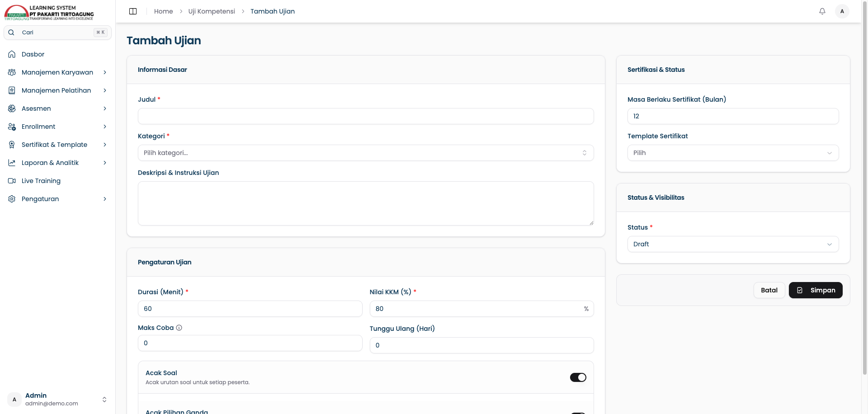Expand the Asesmen chevron
Screen dimensions: 868x414
[105, 108]
